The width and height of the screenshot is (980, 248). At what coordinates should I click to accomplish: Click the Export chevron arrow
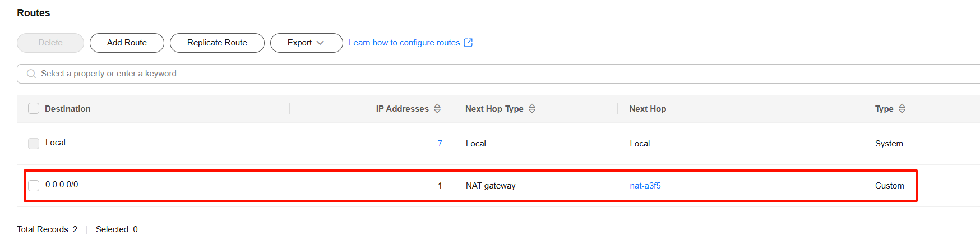tap(320, 43)
